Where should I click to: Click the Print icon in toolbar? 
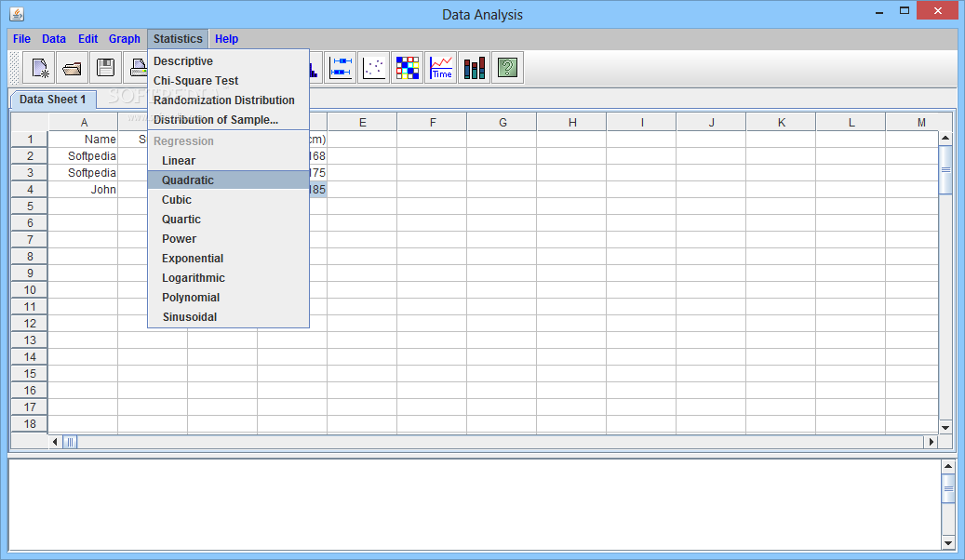[137, 68]
